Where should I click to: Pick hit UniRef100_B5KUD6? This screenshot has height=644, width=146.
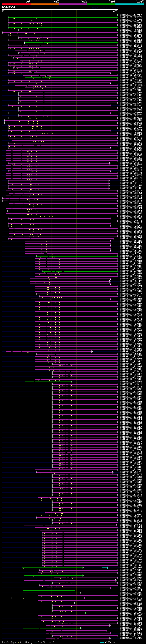point(131,354)
